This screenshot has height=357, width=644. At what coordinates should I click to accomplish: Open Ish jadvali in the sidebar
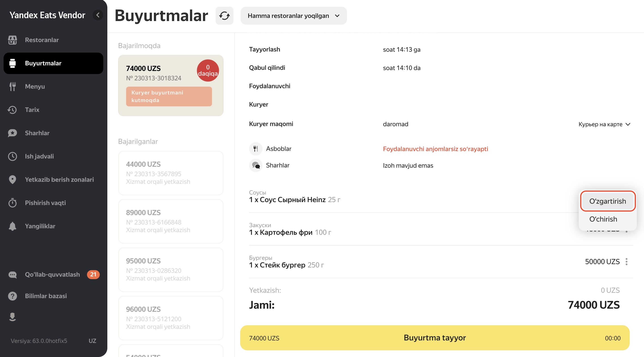click(x=53, y=156)
